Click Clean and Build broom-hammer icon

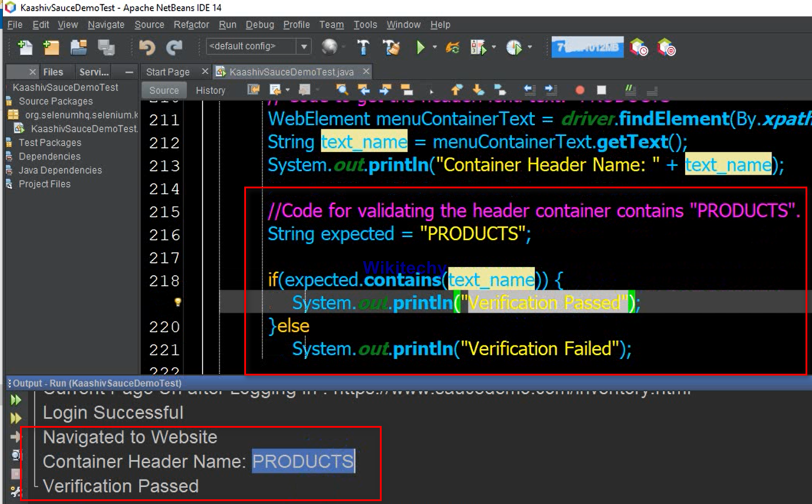(x=391, y=47)
